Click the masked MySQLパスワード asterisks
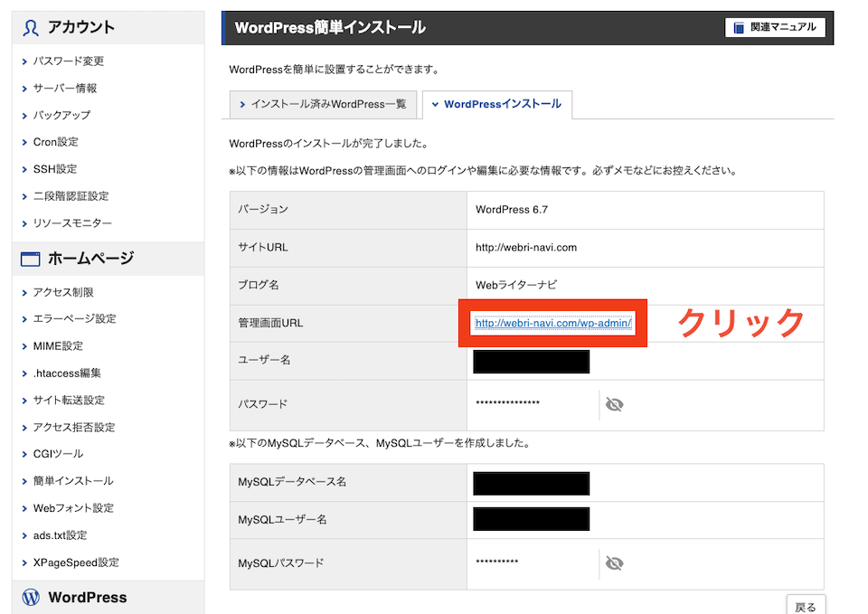This screenshot has width=868, height=614. 497,562
